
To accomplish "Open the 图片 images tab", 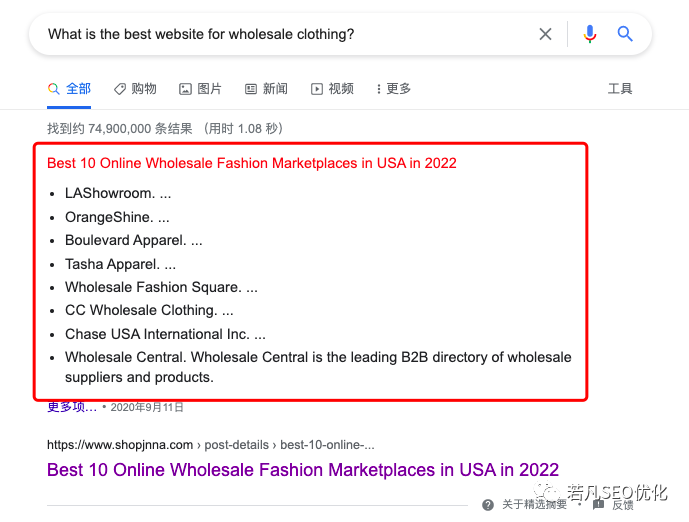I will tap(200, 89).
